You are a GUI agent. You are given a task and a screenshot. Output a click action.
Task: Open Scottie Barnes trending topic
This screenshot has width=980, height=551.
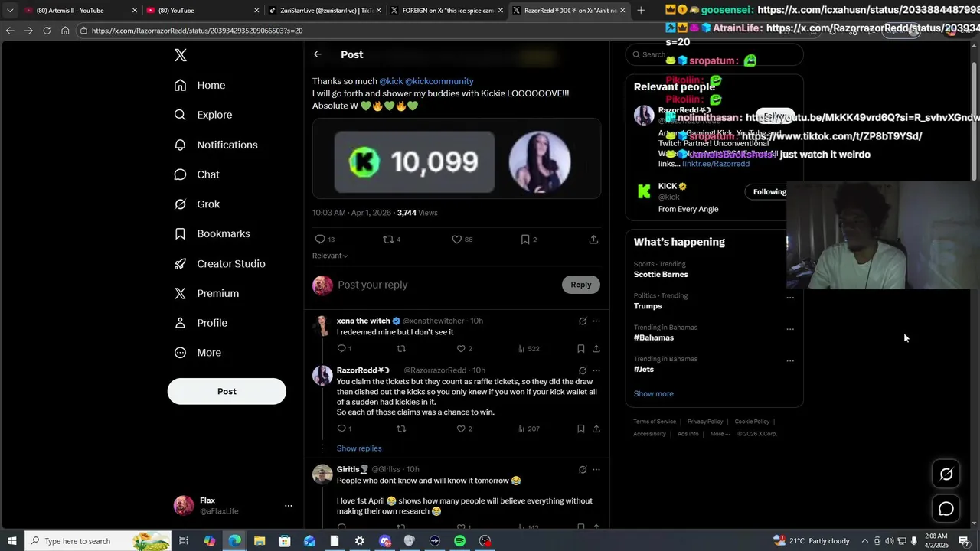[661, 274]
